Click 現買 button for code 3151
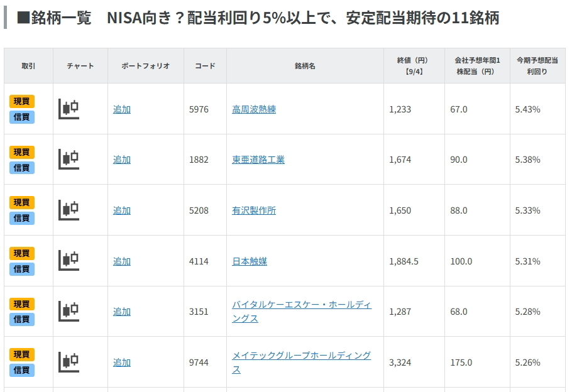This screenshot has width=572, height=392. 22,304
